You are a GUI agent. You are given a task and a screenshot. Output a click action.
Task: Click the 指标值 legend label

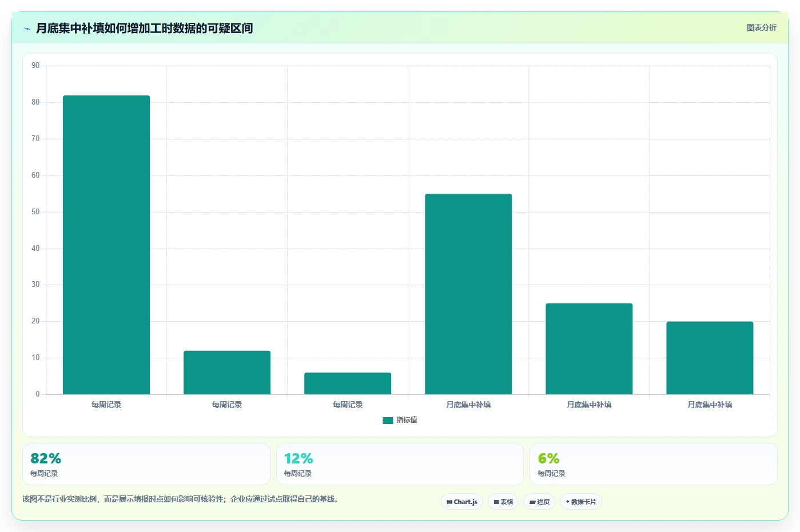[x=407, y=420]
